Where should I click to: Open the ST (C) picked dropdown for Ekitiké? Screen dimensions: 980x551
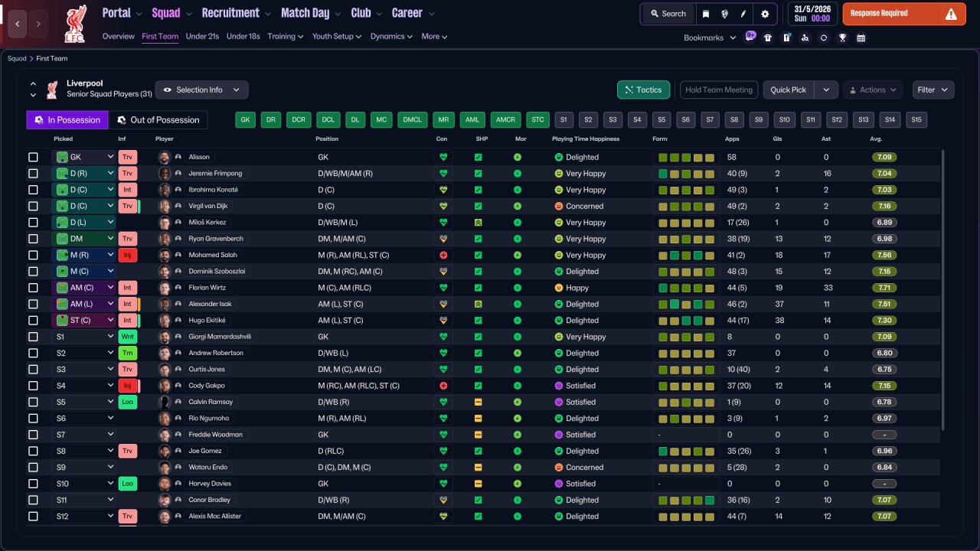(83, 321)
